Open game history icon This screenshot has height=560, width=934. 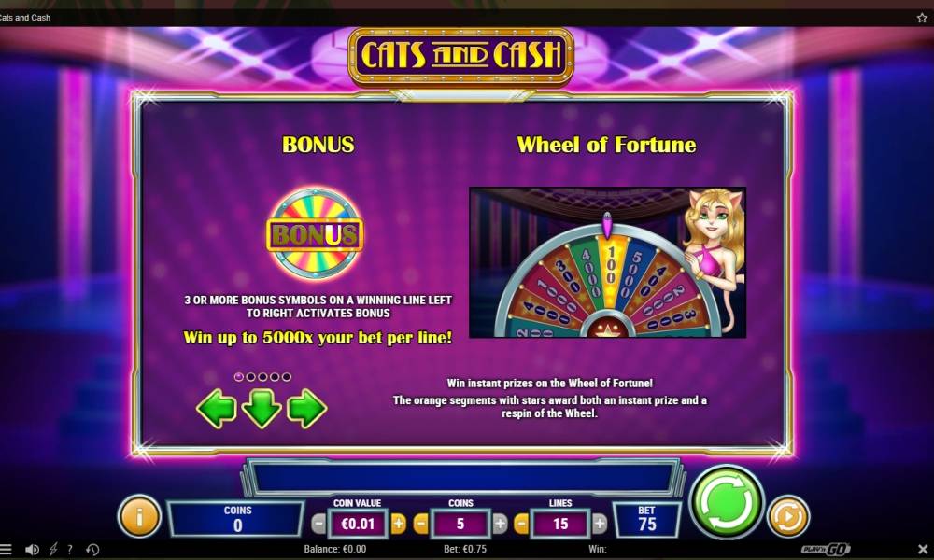(x=92, y=550)
